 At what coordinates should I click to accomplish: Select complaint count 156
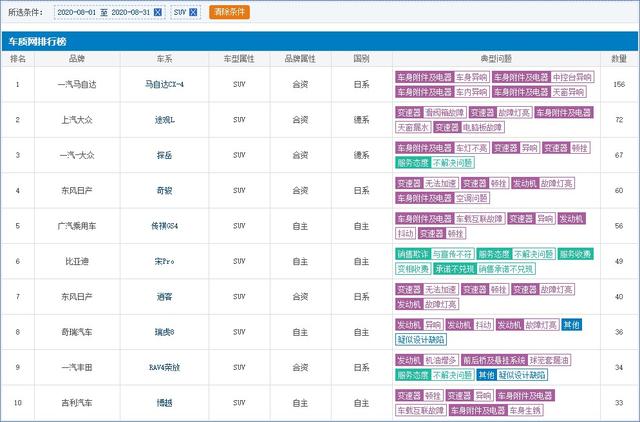coord(619,84)
